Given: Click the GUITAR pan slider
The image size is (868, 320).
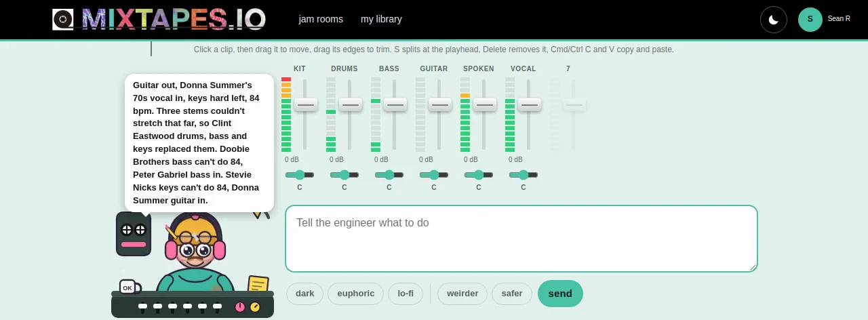Looking at the screenshot, I should [434, 175].
